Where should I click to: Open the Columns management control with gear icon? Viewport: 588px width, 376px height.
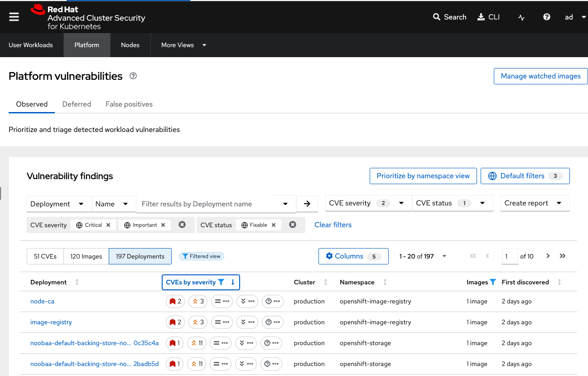(353, 256)
